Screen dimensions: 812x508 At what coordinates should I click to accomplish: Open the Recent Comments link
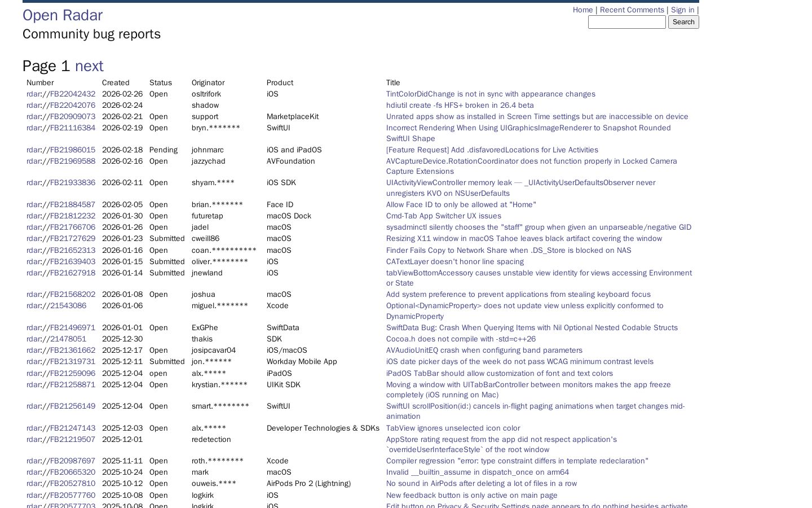tap(632, 10)
